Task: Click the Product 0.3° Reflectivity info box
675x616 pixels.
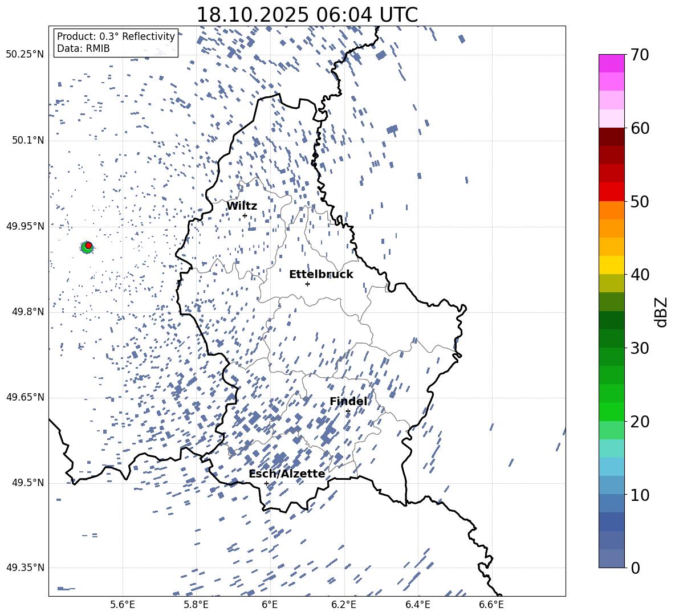Action: click(x=116, y=43)
